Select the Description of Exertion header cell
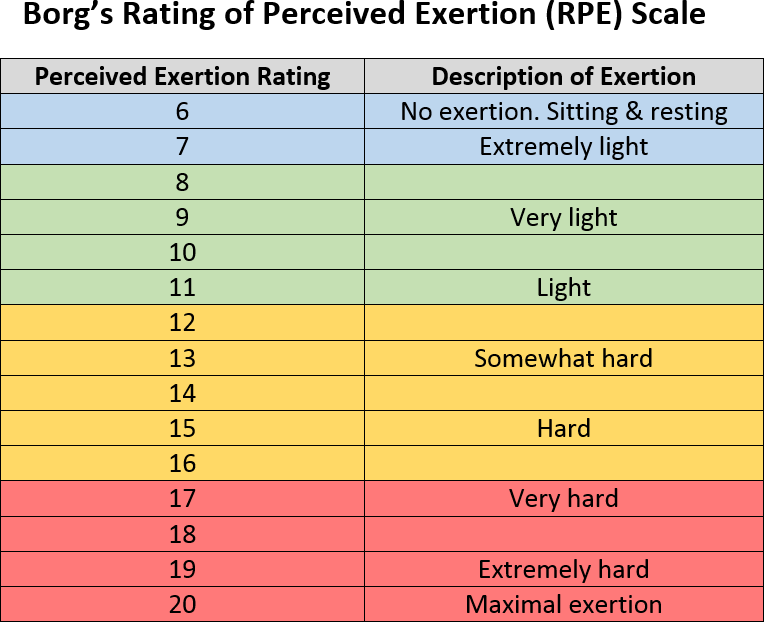This screenshot has width=764, height=622. click(563, 76)
